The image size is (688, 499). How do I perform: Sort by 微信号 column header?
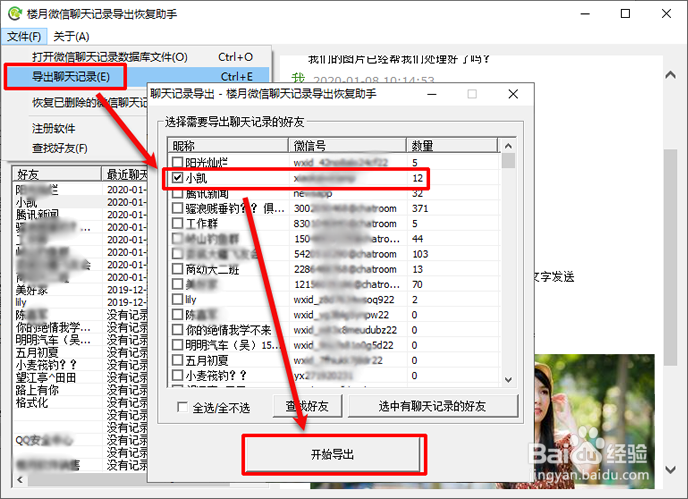(347, 145)
